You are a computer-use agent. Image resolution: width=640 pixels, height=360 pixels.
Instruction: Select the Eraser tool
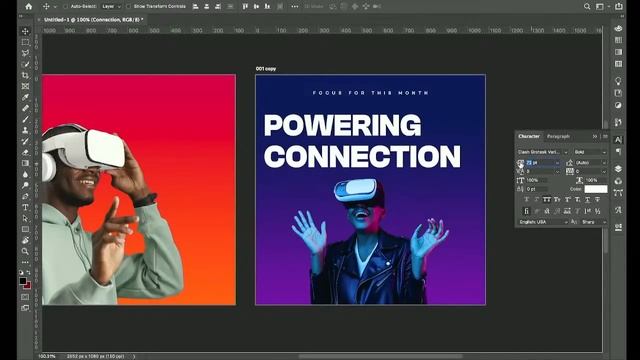[x=25, y=152]
